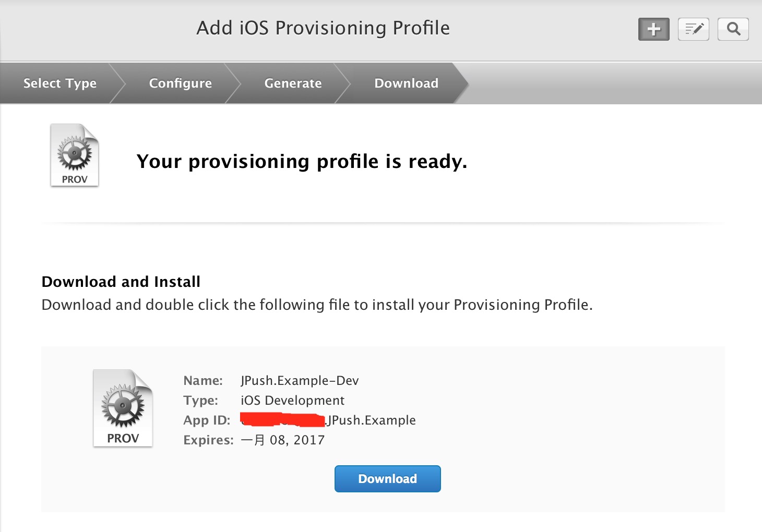This screenshot has width=762, height=532.
Task: Click the redacted red App ID prefix
Action: click(x=283, y=420)
